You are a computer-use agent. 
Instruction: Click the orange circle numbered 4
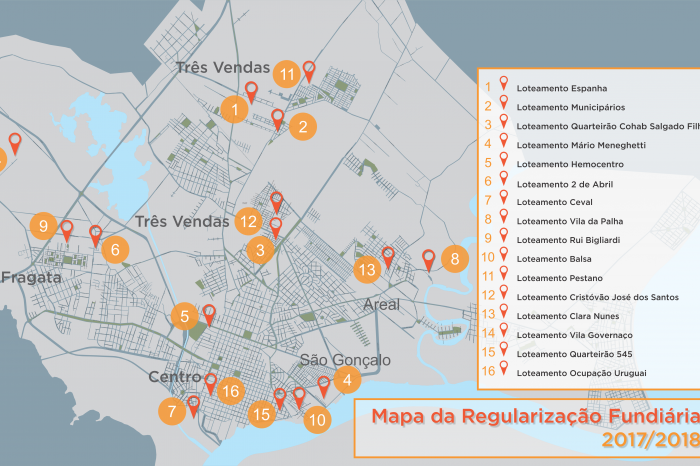(347, 380)
